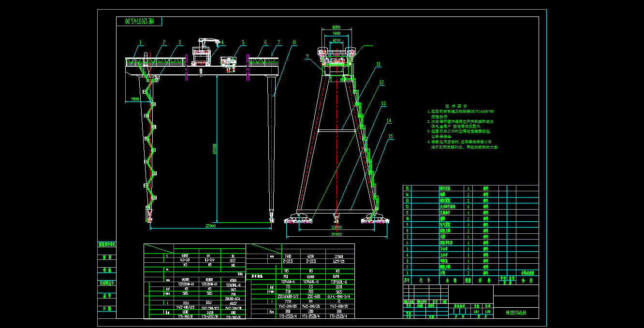Click the 37000 span dimension text

click(x=210, y=225)
